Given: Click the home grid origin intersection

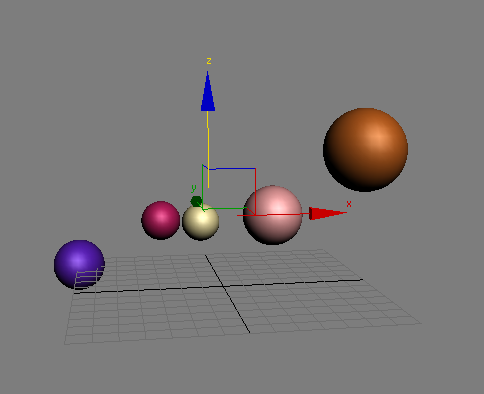Looking at the screenshot, I should [x=223, y=286].
